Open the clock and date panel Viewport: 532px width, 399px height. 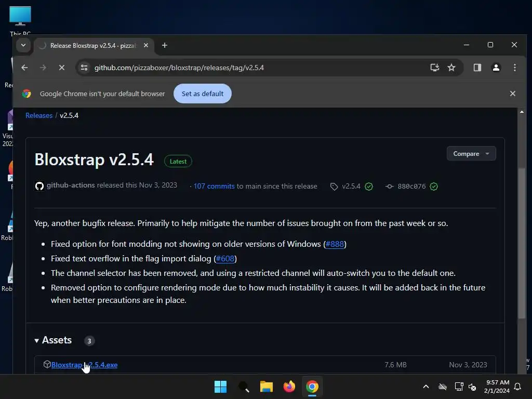click(497, 387)
